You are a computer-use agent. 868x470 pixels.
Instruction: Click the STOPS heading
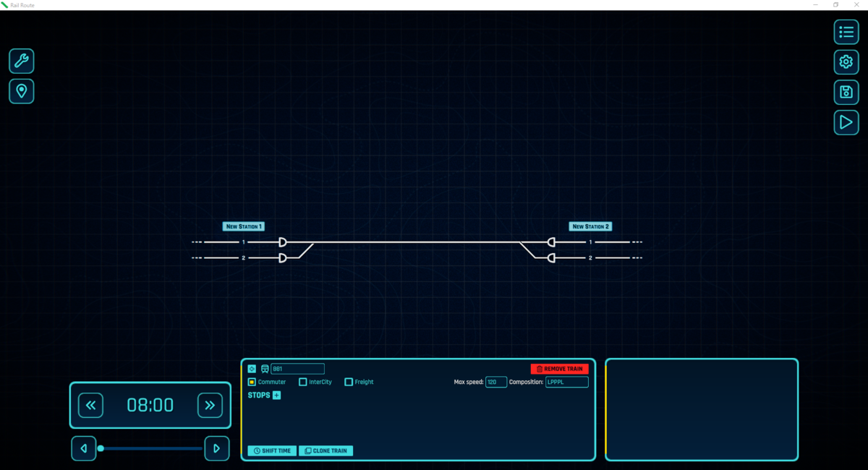(259, 396)
